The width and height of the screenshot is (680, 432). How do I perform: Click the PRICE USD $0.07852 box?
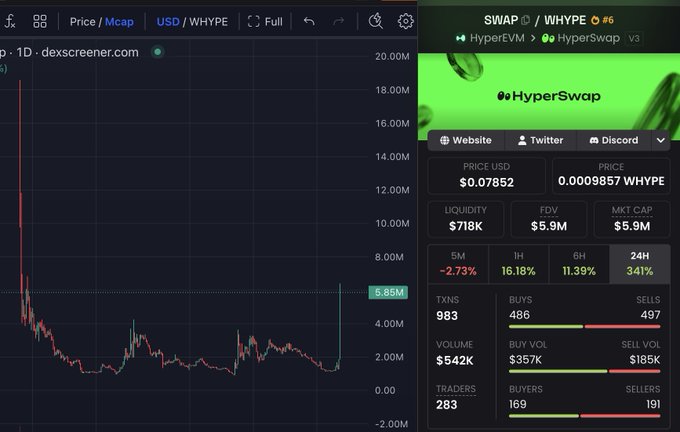tap(487, 176)
